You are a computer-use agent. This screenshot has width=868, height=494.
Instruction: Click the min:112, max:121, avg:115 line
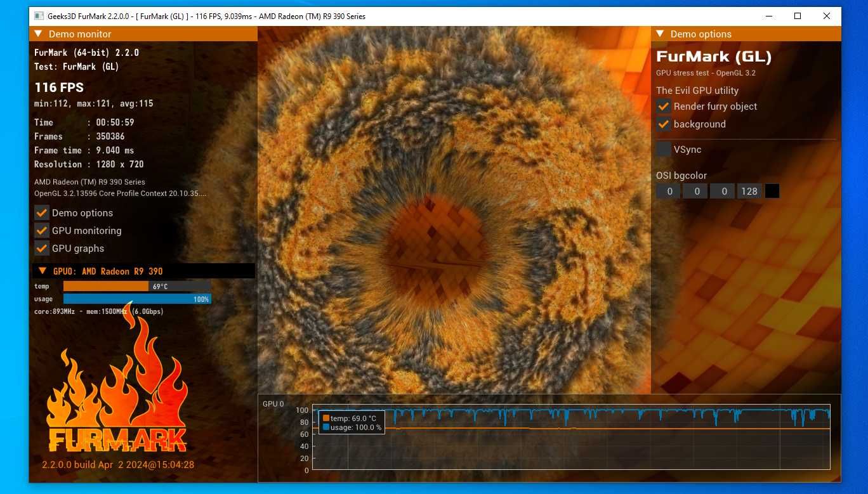click(x=94, y=103)
